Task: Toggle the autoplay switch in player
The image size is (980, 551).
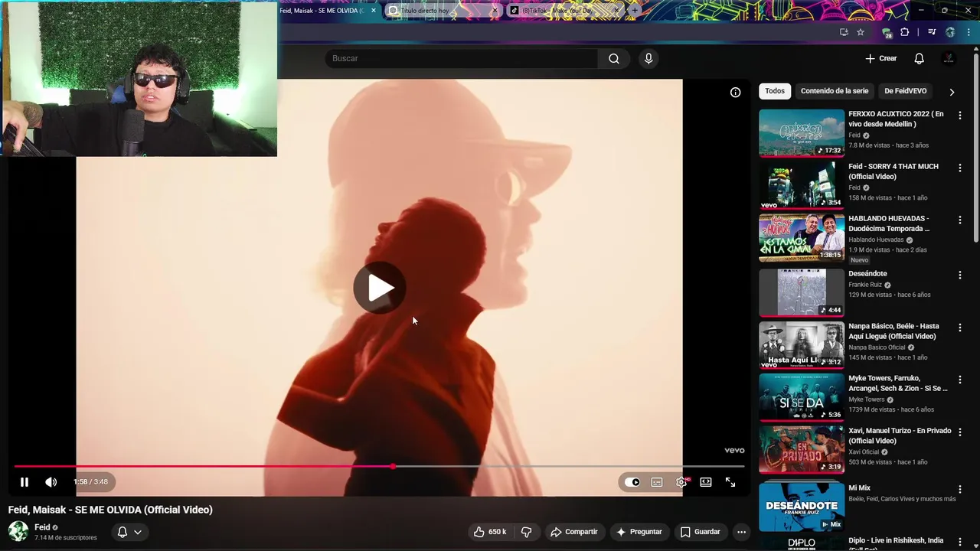Action: pos(632,482)
